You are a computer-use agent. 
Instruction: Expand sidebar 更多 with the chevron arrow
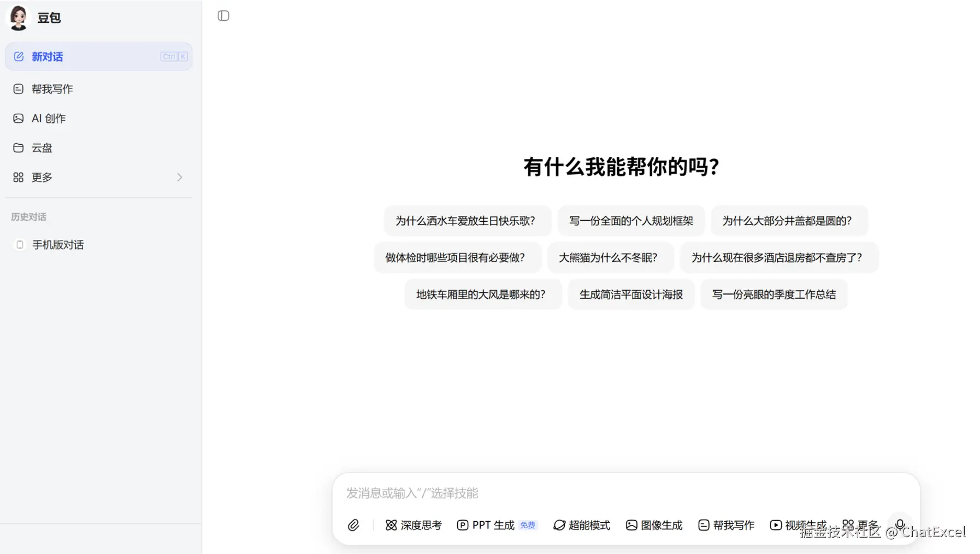tap(179, 177)
